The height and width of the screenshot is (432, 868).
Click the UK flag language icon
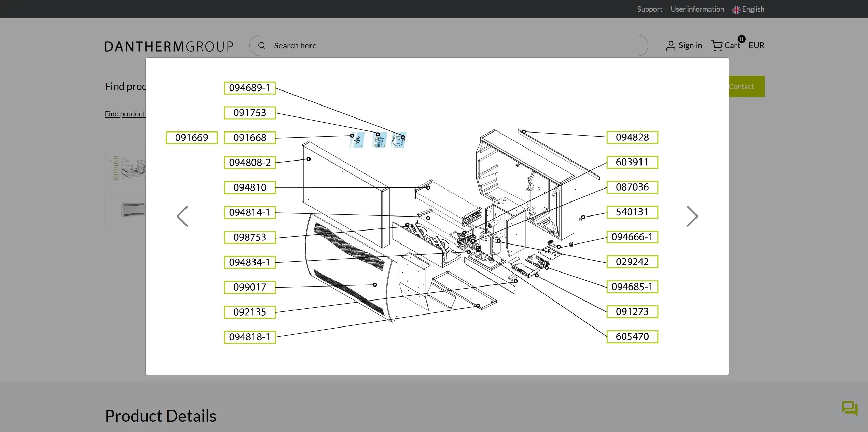pos(736,10)
